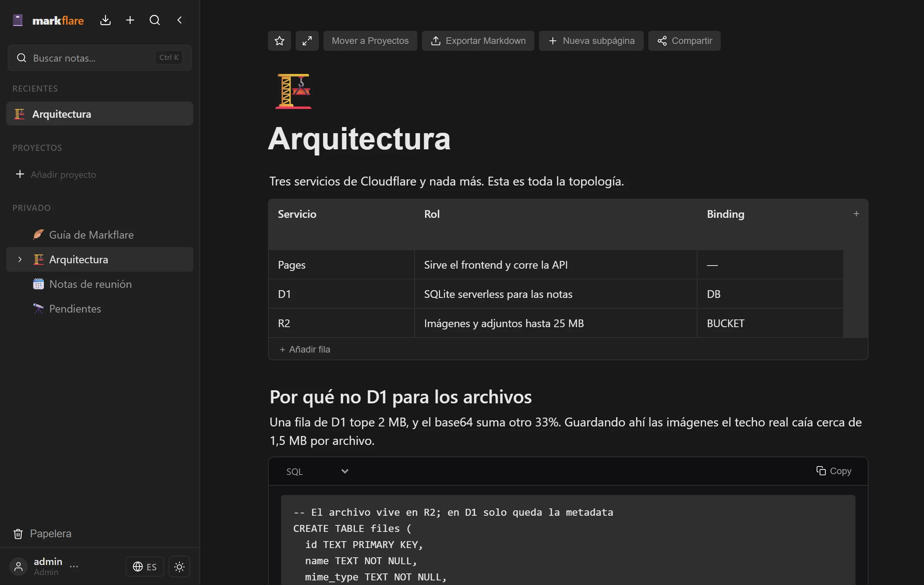The height and width of the screenshot is (585, 924).
Task: Click the BUCKET table cell
Action: pos(770,323)
